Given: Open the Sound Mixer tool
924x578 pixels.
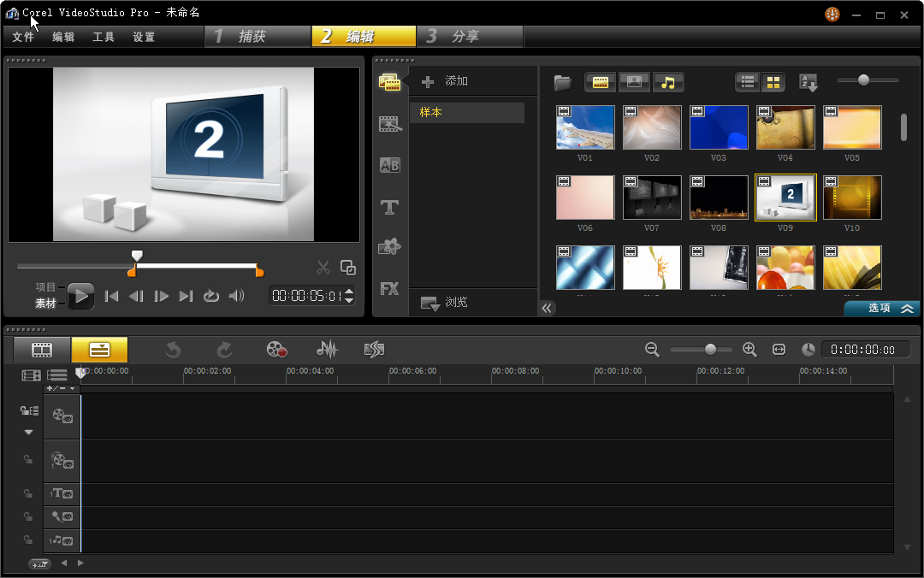Looking at the screenshot, I should pyautogui.click(x=327, y=349).
